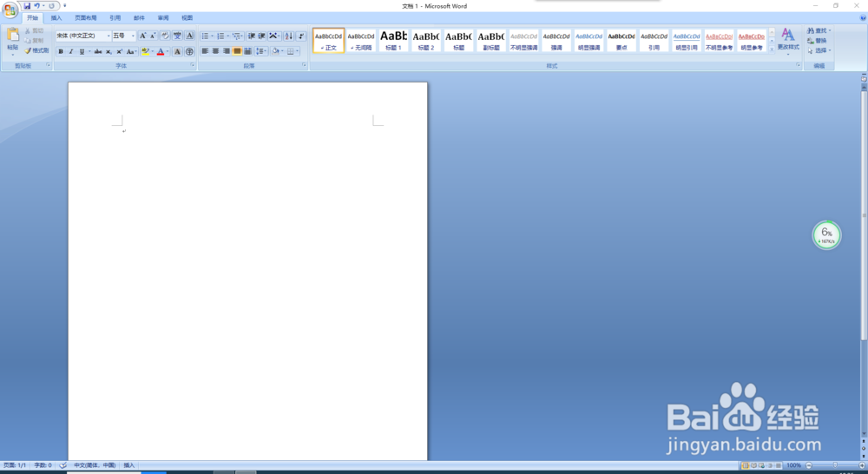Toggle Subscript formatting

click(108, 51)
